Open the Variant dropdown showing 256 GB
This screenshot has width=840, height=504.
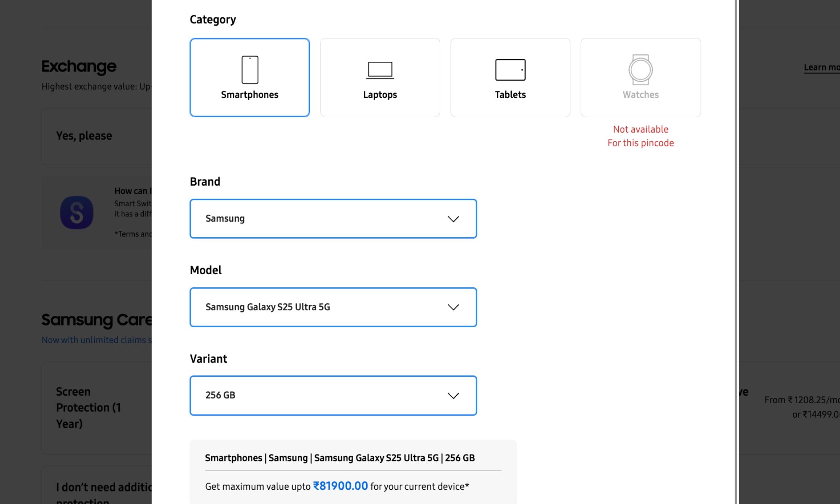(x=333, y=395)
